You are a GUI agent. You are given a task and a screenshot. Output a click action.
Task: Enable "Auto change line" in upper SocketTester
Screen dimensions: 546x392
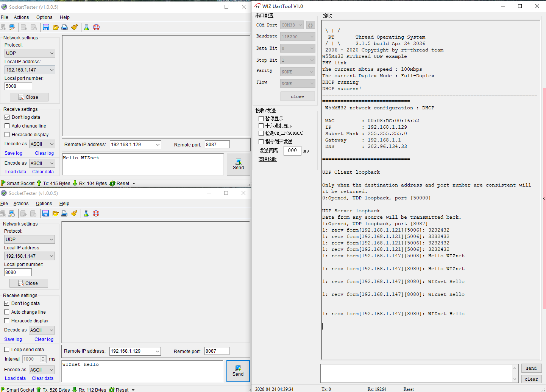7,126
